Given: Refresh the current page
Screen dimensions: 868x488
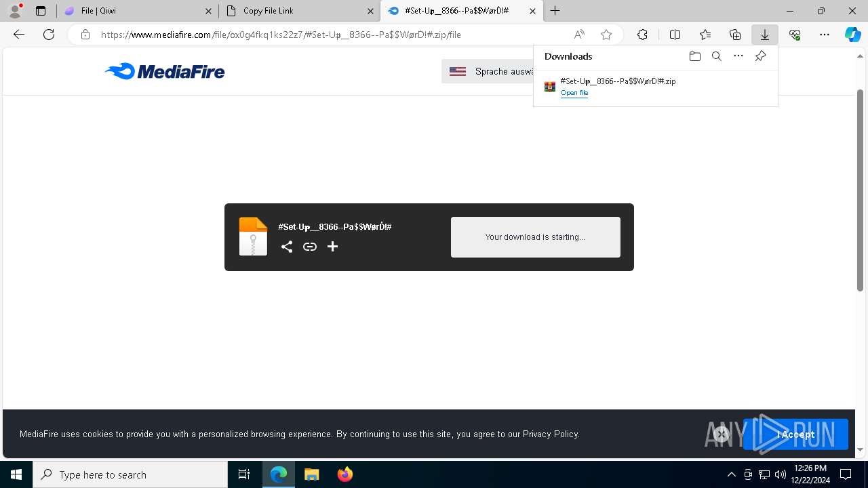Looking at the screenshot, I should pyautogui.click(x=49, y=35).
